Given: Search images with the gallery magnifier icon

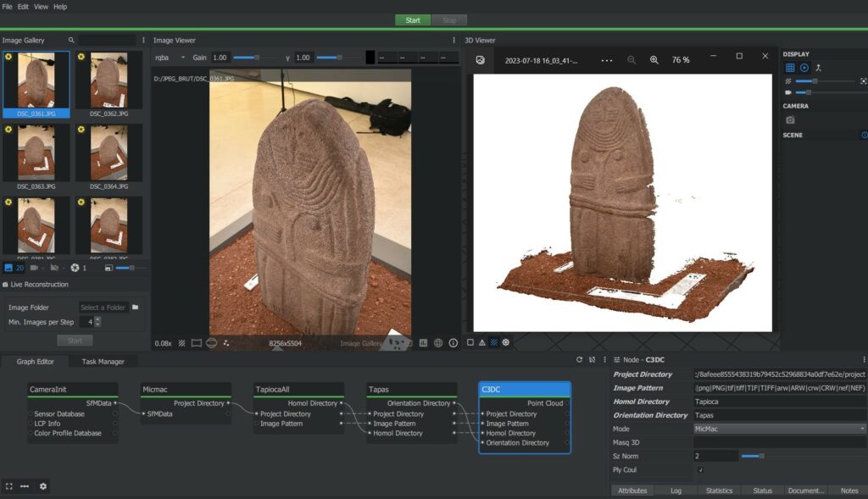Looking at the screenshot, I should click(x=71, y=40).
